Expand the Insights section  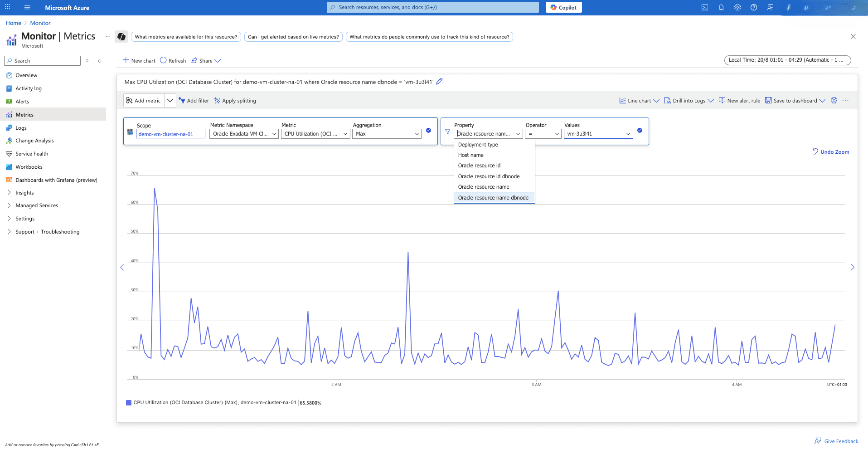click(x=9, y=193)
